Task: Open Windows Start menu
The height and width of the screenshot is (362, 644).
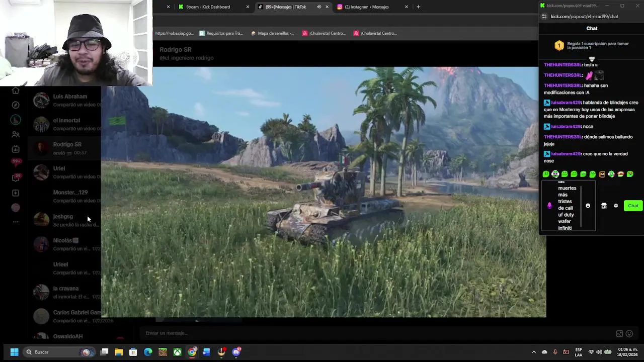Action: click(x=14, y=352)
